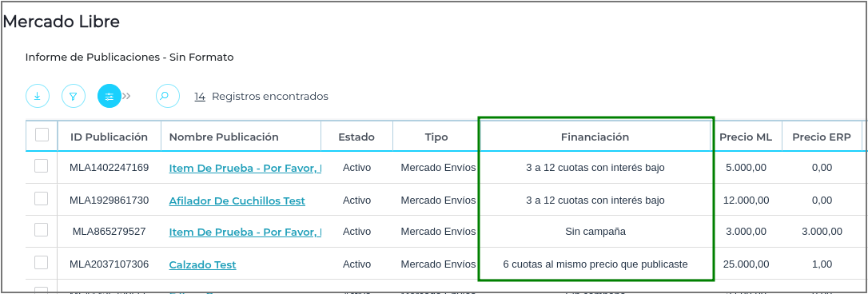Expand the double chevron arrows

pyautogui.click(x=127, y=97)
